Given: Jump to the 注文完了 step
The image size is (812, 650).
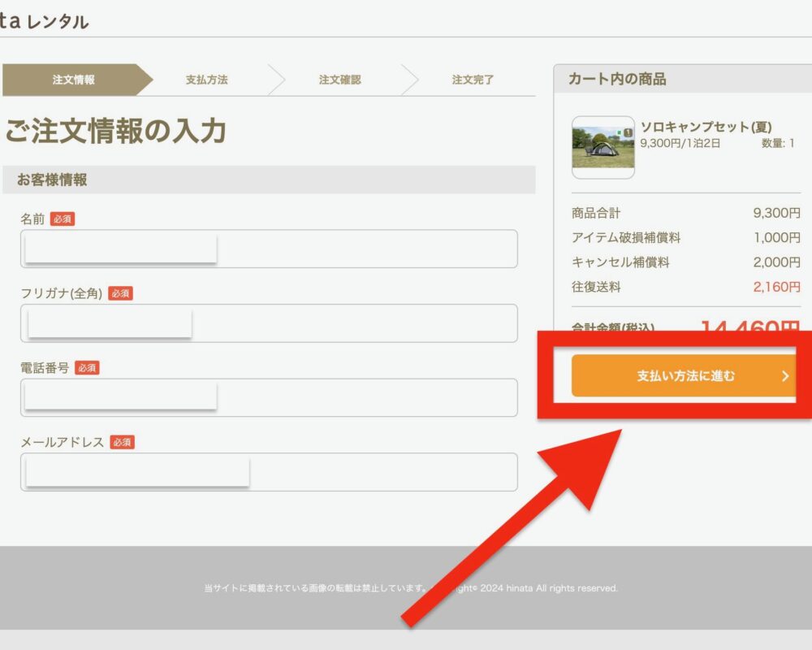Looking at the screenshot, I should coord(473,80).
